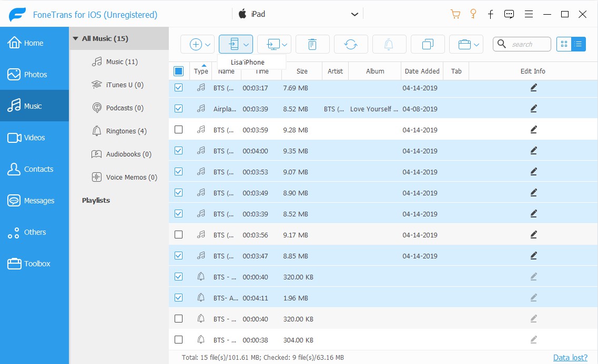Image resolution: width=598 pixels, height=364 pixels.
Task: Edit info for the 9.28 MB song
Action: coord(533,130)
